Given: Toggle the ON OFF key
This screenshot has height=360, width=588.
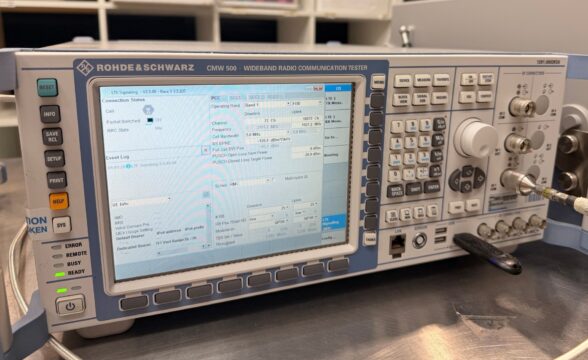Looking at the screenshot, I should (469, 79).
